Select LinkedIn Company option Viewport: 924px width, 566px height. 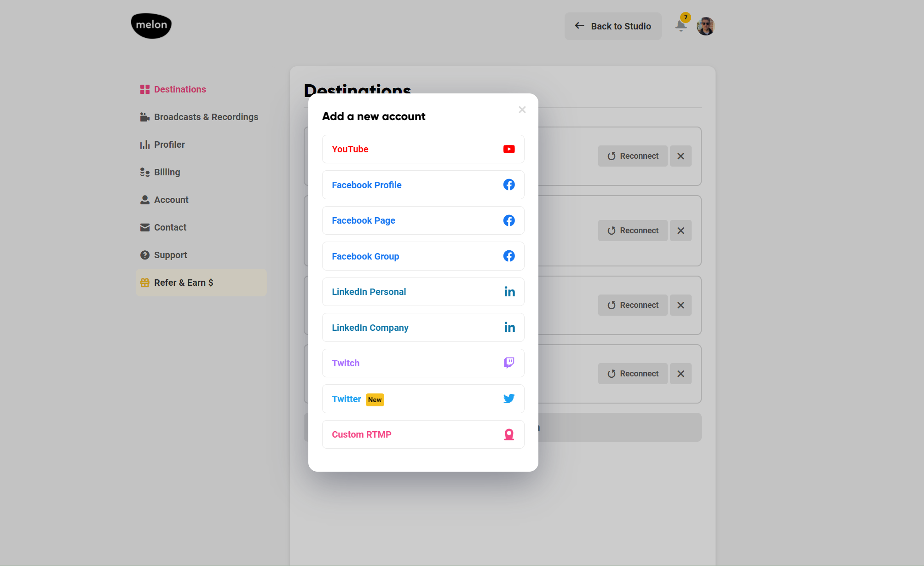(x=423, y=327)
